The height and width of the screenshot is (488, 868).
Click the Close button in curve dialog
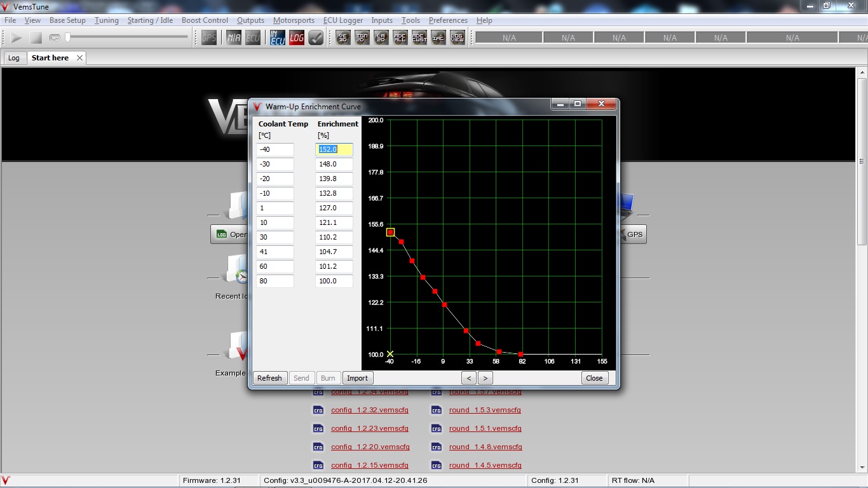pos(594,378)
